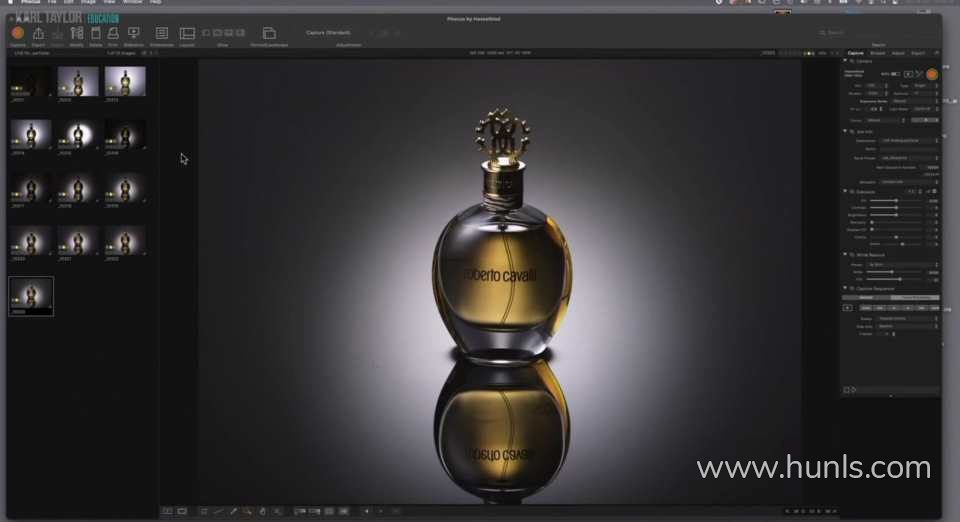Open the Adjustments preset dropdown Capture (Standard)

[329, 32]
